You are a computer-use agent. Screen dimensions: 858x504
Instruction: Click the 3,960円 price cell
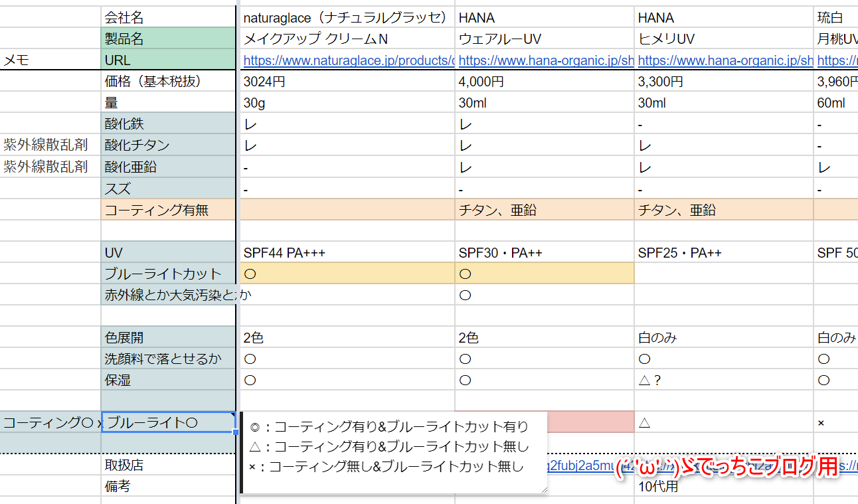(836, 82)
